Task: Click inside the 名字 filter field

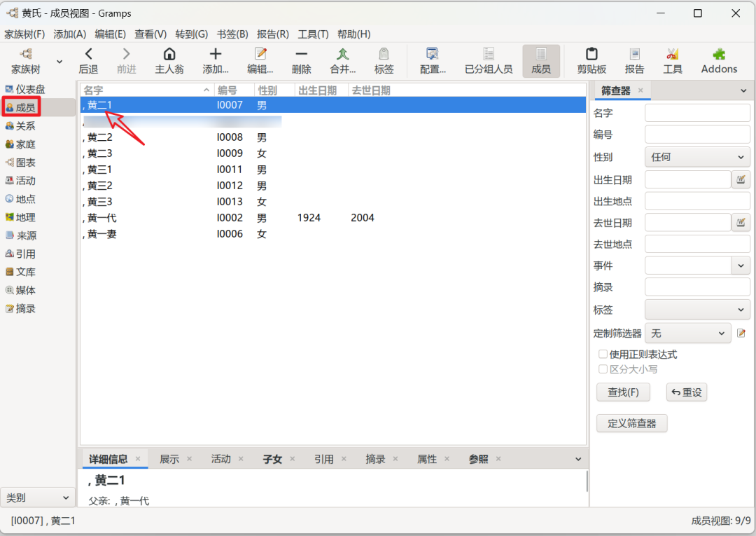Action: 697,112
